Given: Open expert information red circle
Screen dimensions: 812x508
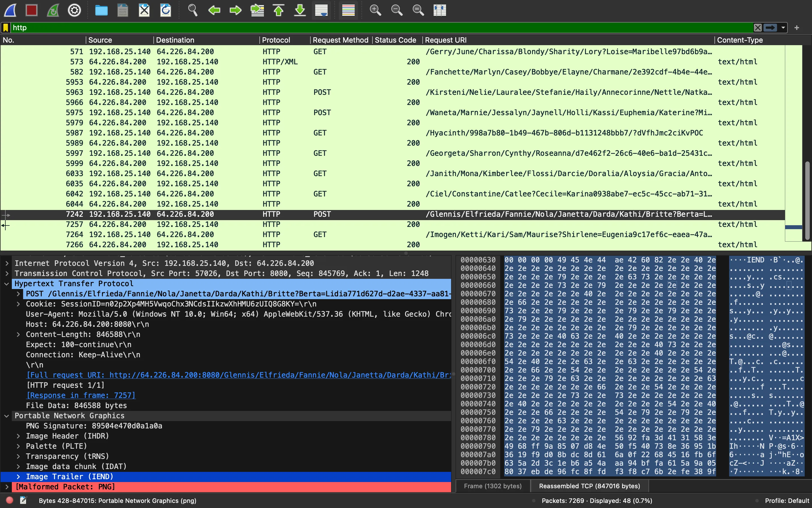Looking at the screenshot, I should pos(9,500).
